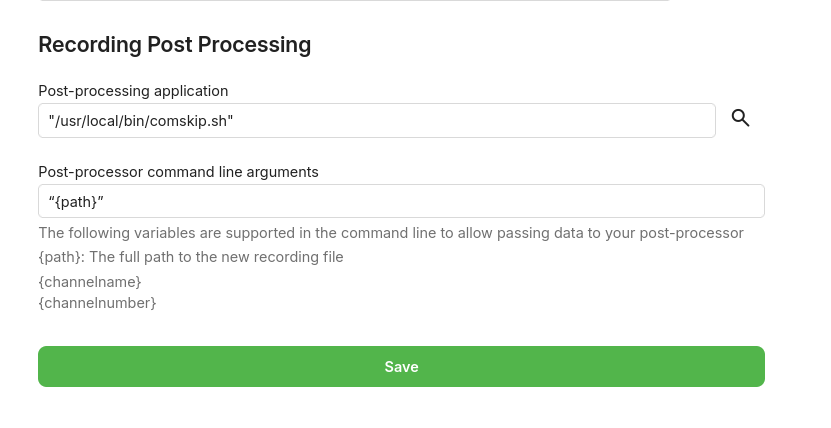Click the "/usr/local/bin/comskip.sh" path text

click(x=141, y=120)
